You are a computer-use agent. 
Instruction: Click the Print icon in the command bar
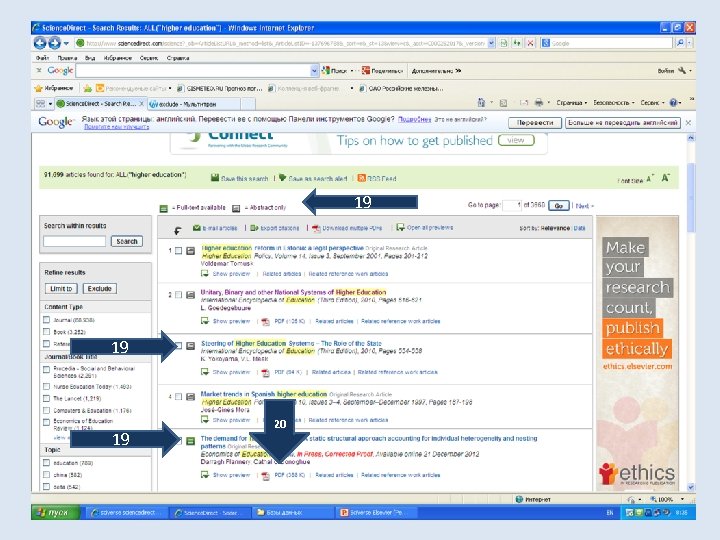point(539,102)
